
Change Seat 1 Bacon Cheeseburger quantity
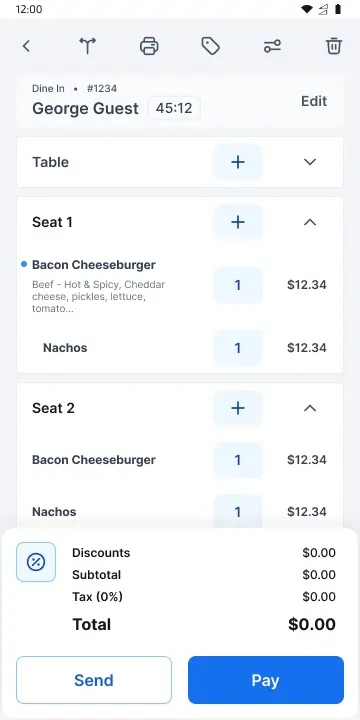pos(238,285)
